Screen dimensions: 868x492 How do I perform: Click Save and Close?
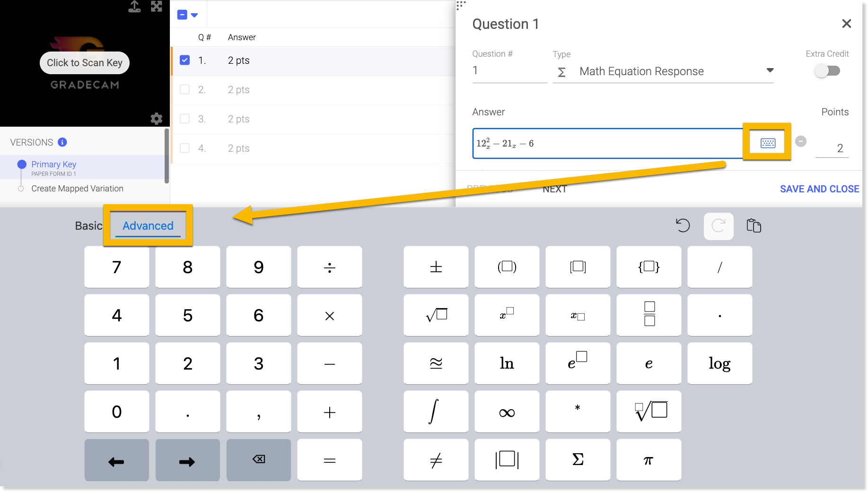point(819,189)
